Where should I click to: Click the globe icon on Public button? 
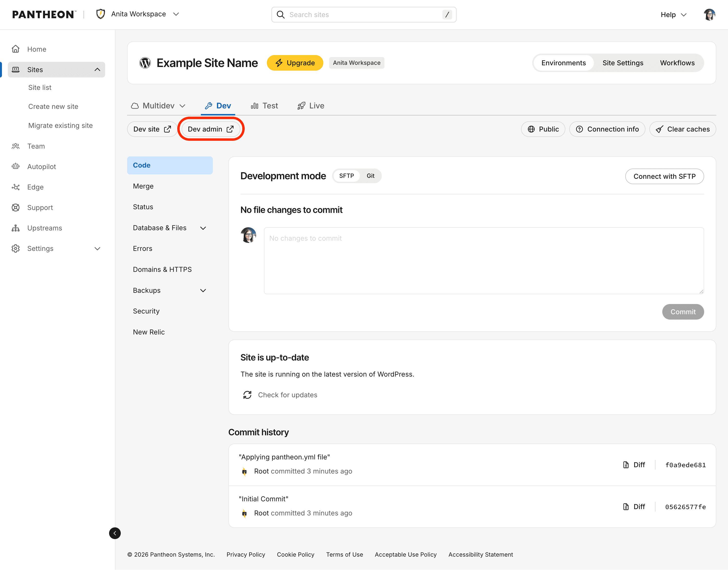[531, 129]
